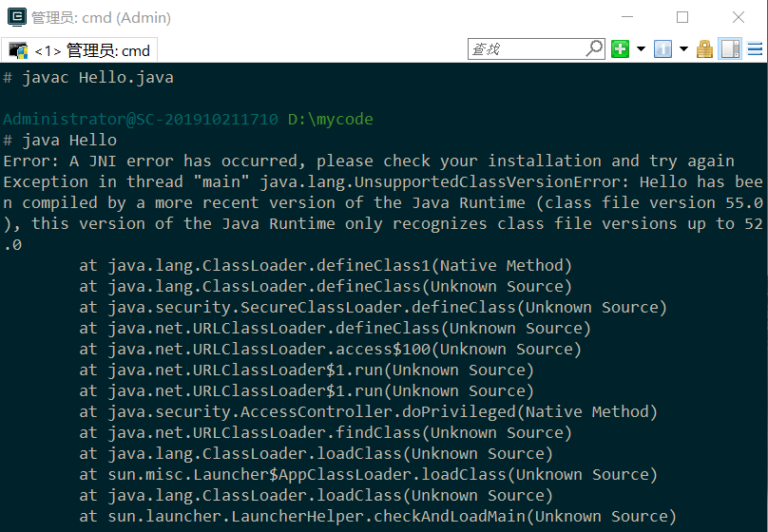Screen dimensions: 768x532
Task: Click the 管理员: cmd (Admin) title text
Action: pyautogui.click(x=101, y=18)
